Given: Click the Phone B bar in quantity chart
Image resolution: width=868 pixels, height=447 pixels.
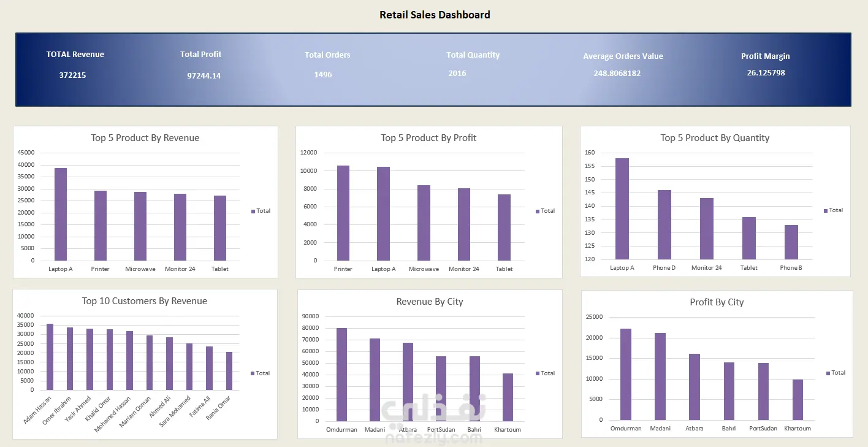Looking at the screenshot, I should [791, 242].
